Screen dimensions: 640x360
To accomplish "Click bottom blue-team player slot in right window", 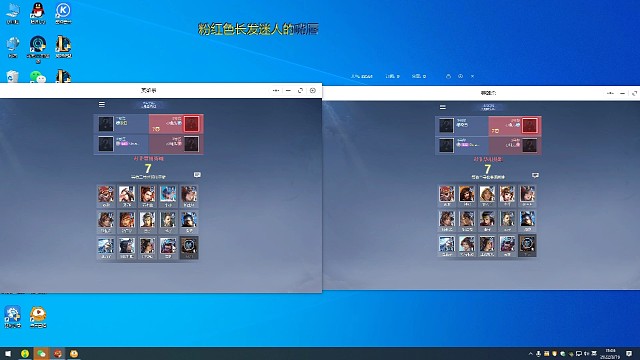I will point(462,145).
